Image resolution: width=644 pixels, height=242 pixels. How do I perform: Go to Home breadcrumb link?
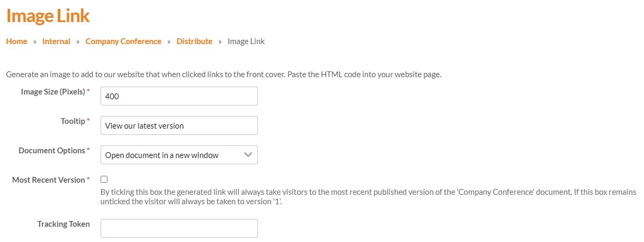[x=17, y=41]
